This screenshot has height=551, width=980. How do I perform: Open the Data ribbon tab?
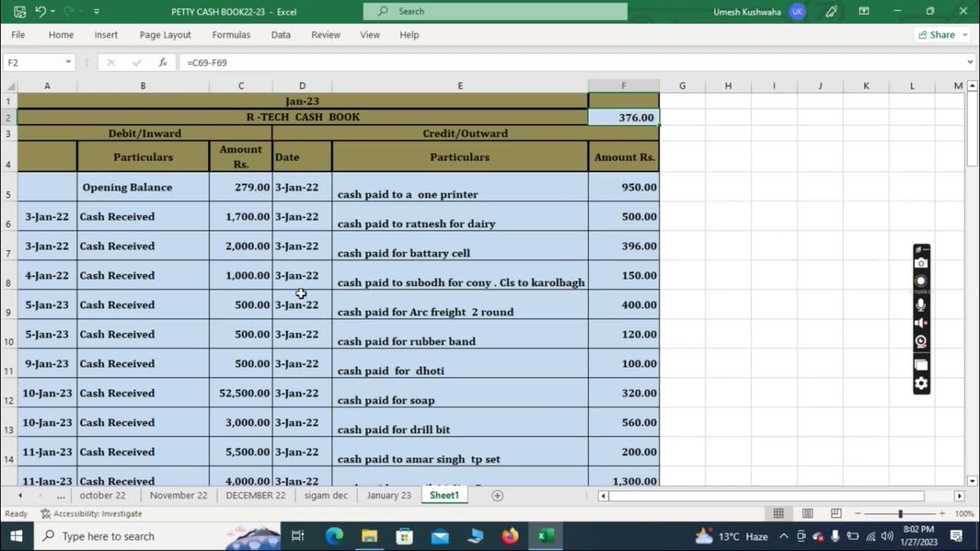(281, 34)
